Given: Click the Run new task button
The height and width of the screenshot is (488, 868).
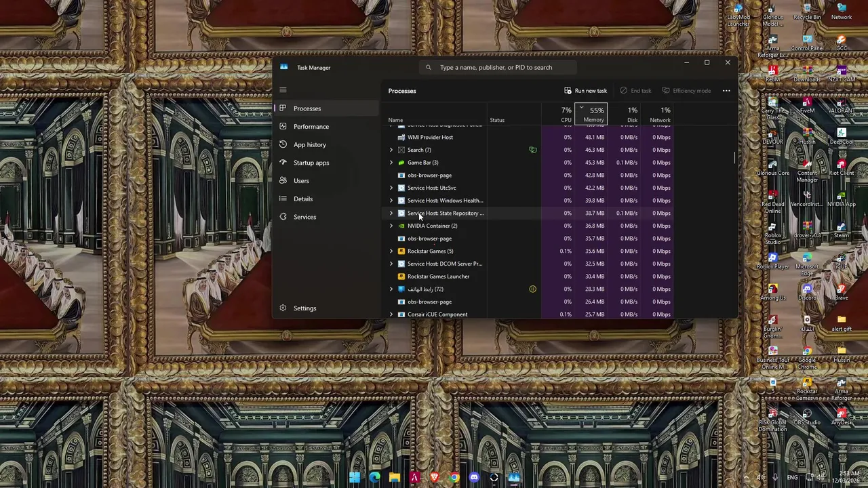Looking at the screenshot, I should click(585, 91).
